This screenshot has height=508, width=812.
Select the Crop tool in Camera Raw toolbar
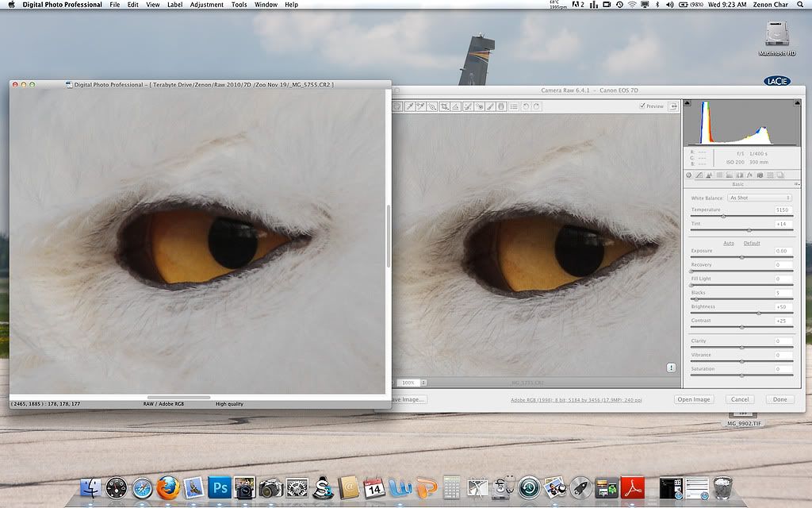[444, 106]
